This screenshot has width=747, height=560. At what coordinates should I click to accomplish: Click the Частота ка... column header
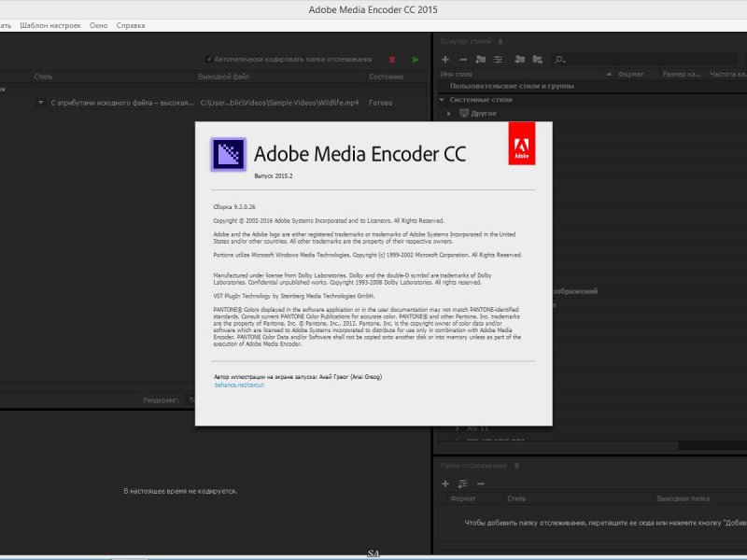pos(728,75)
